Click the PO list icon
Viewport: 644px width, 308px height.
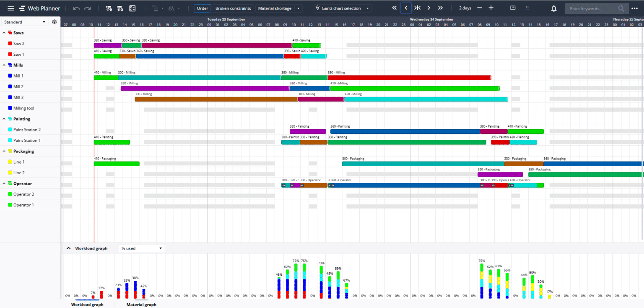[120, 8]
